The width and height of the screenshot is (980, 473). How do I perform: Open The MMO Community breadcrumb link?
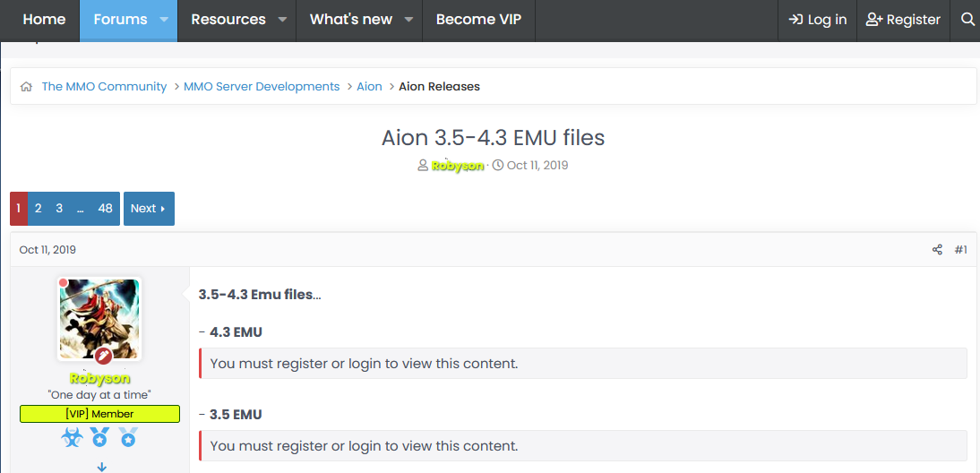pyautogui.click(x=105, y=87)
